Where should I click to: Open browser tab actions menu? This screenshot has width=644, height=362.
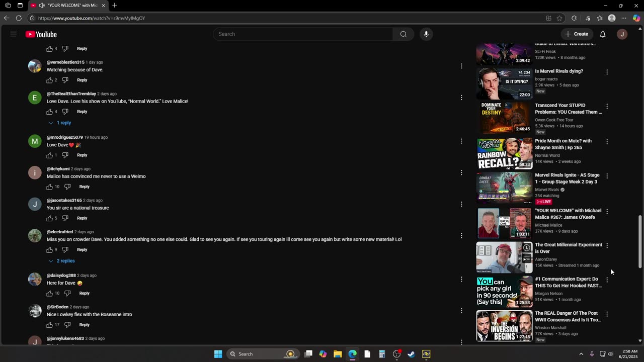(x=20, y=6)
